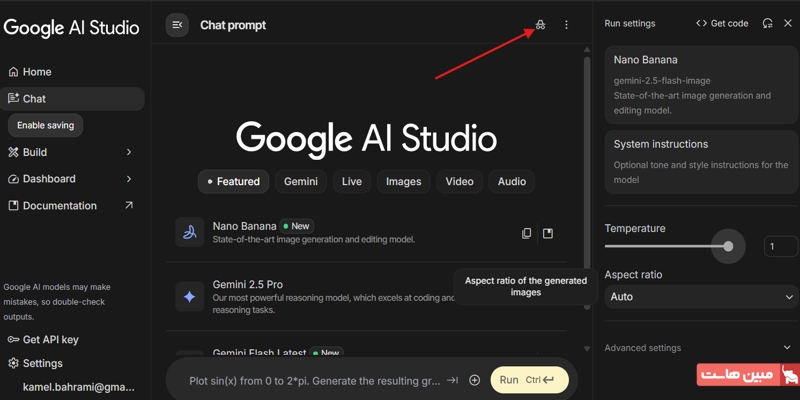Viewport: 800px width, 400px height.
Task: Open the three-dot more options menu
Action: pos(566,25)
